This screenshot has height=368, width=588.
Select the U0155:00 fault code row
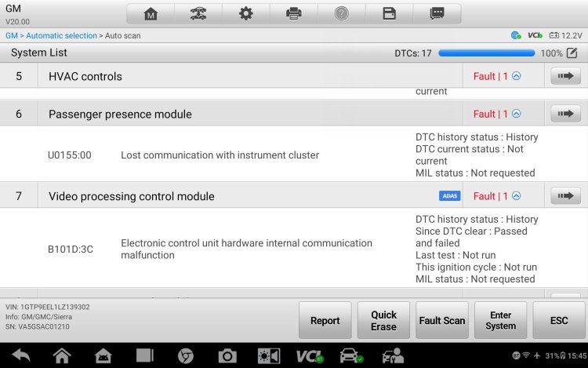click(x=294, y=155)
